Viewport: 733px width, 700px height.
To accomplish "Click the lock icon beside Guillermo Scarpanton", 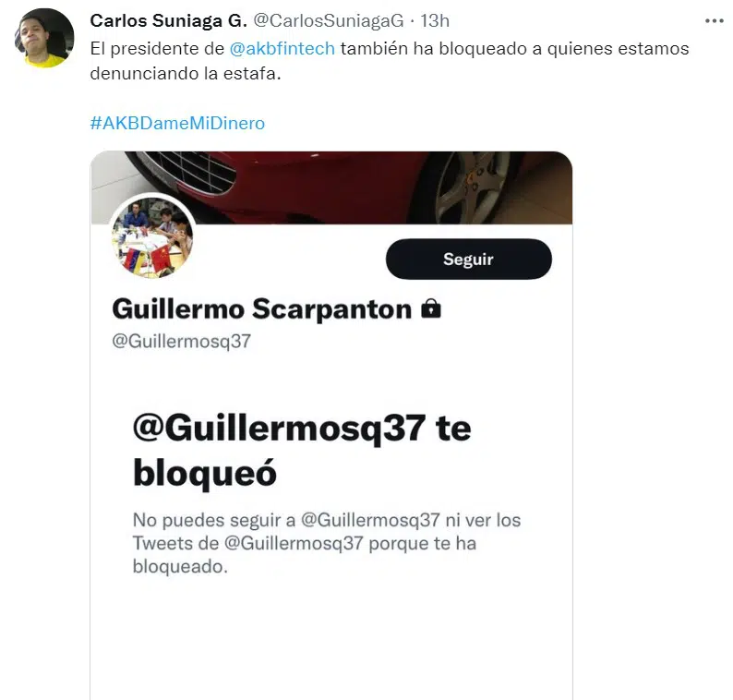I will (430, 308).
